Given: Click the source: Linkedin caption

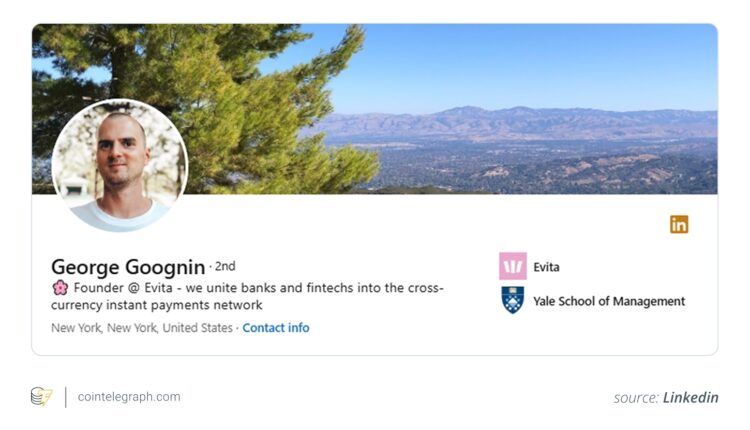Looking at the screenshot, I should pos(666,397).
